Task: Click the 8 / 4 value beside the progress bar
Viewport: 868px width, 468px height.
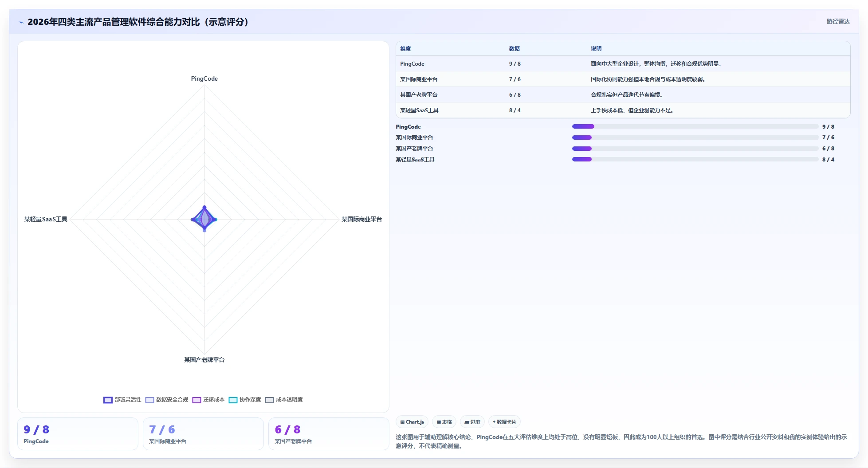Action: [x=828, y=160]
